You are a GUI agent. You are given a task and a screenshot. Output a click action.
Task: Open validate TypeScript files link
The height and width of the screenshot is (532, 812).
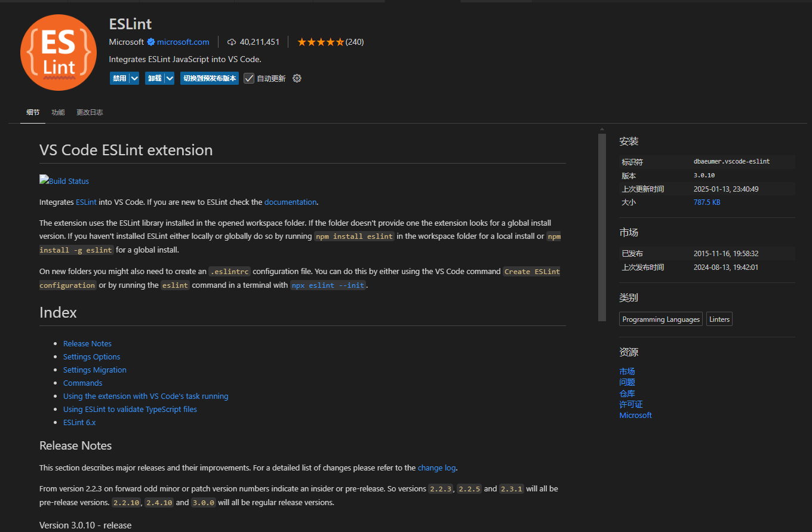[x=130, y=409]
